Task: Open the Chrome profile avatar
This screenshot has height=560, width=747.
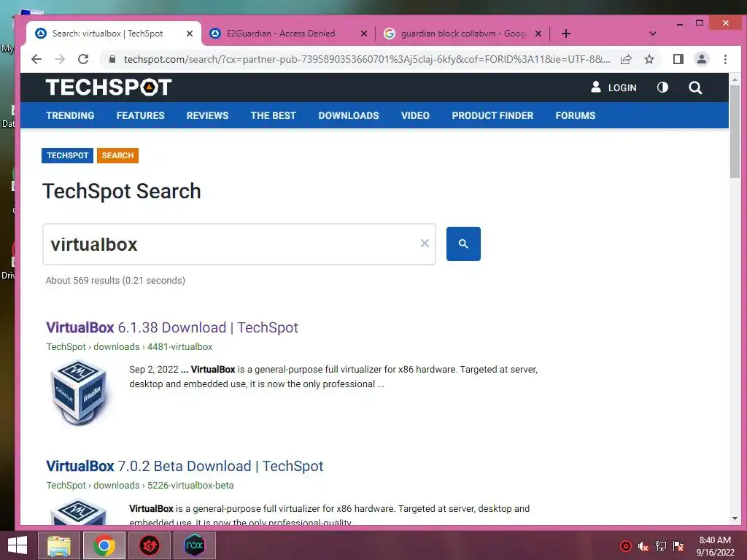Action: point(701,59)
